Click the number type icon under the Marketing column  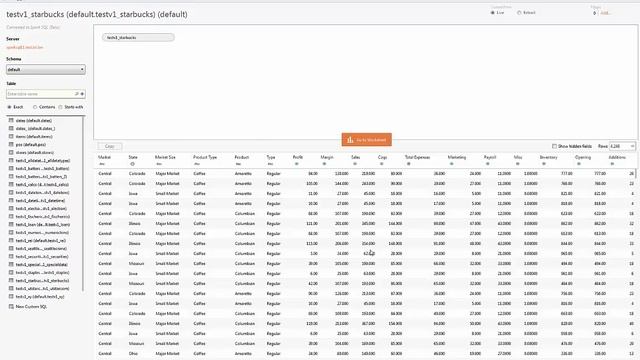tap(451, 164)
